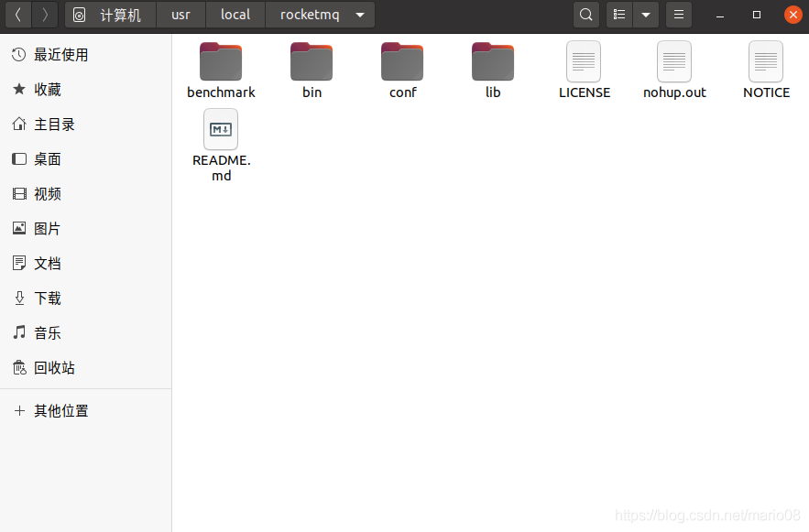Image resolution: width=809 pixels, height=532 pixels.
Task: Open 其他位置 in sidebar
Action: 85,411
